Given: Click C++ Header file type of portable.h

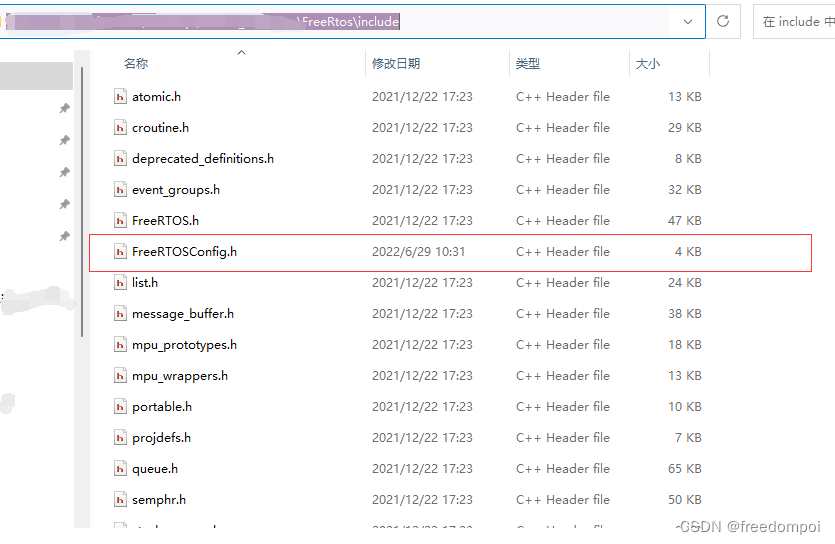Looking at the screenshot, I should (563, 407).
